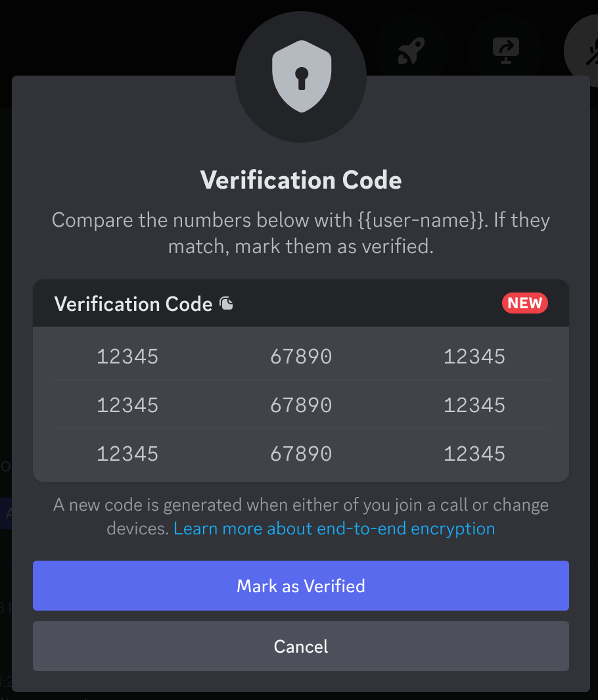The width and height of the screenshot is (598, 700).
Task: Select 67890 in the bottom row
Action: click(x=301, y=454)
